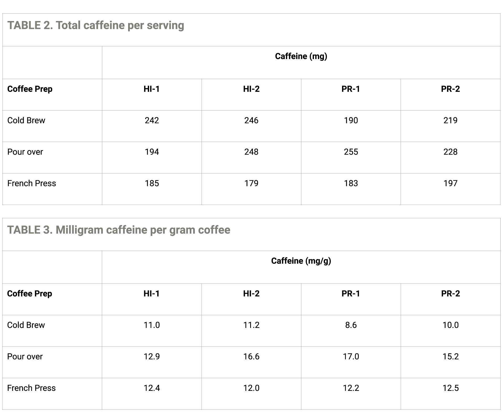Select the Pour over label in Table 2
The height and width of the screenshot is (420, 504).
[x=25, y=152]
